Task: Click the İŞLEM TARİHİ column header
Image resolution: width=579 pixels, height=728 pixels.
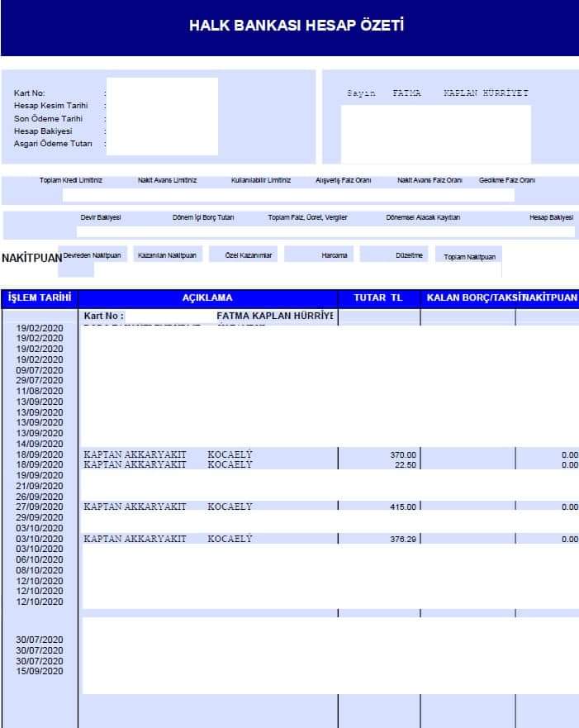Action: pyautogui.click(x=40, y=297)
